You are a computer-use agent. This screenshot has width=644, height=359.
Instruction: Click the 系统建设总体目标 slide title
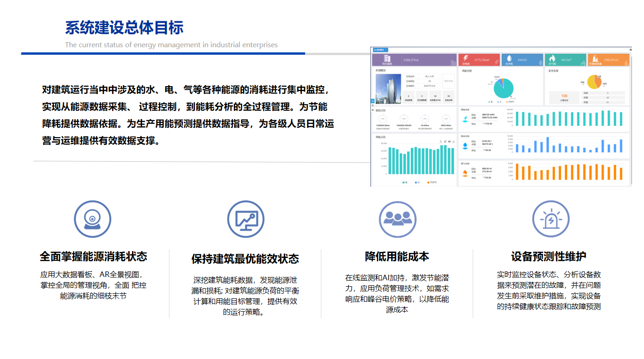[x=124, y=28]
